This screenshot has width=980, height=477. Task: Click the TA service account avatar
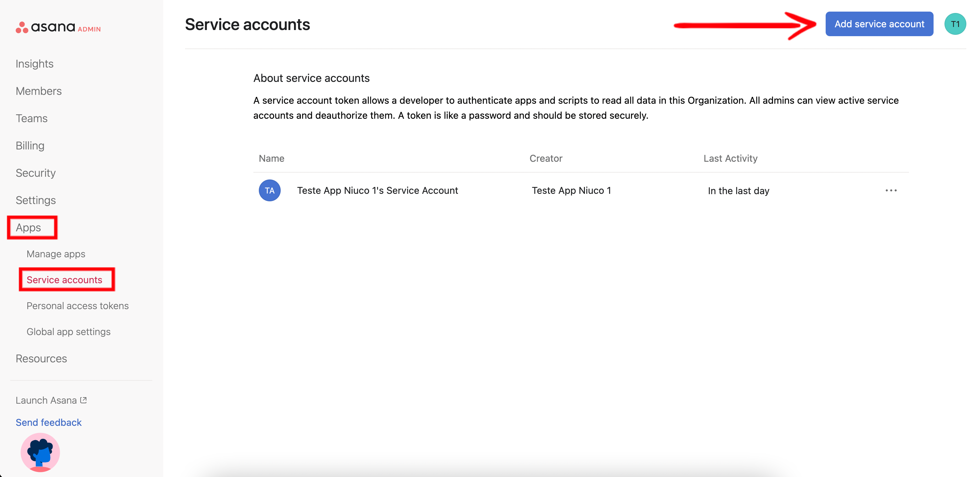point(269,190)
